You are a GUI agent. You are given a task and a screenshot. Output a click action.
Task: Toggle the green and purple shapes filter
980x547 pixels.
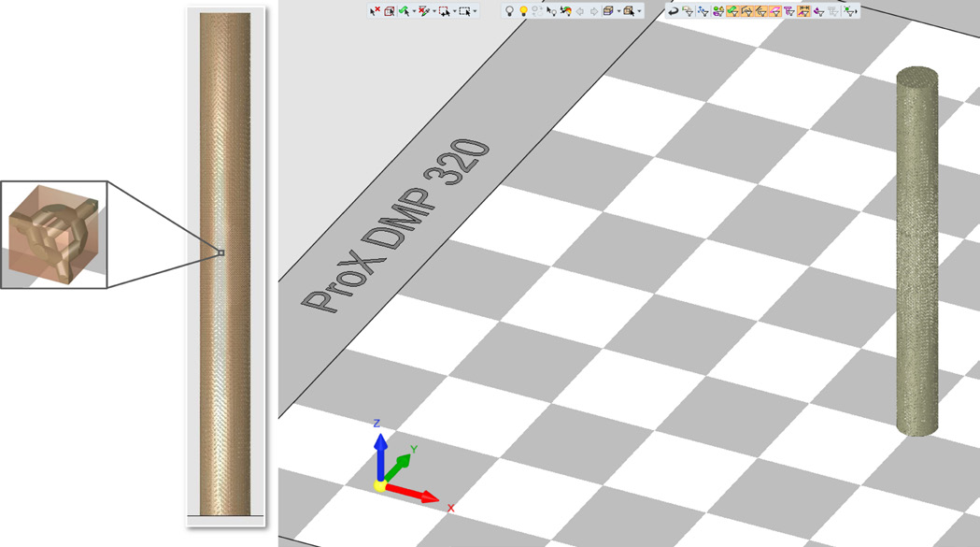[x=718, y=11]
